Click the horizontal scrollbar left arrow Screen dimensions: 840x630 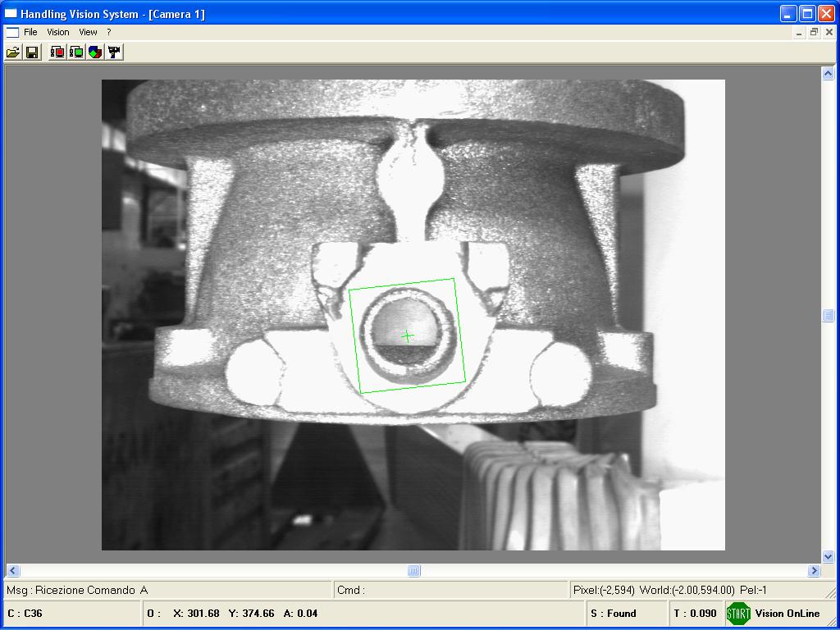(13, 571)
